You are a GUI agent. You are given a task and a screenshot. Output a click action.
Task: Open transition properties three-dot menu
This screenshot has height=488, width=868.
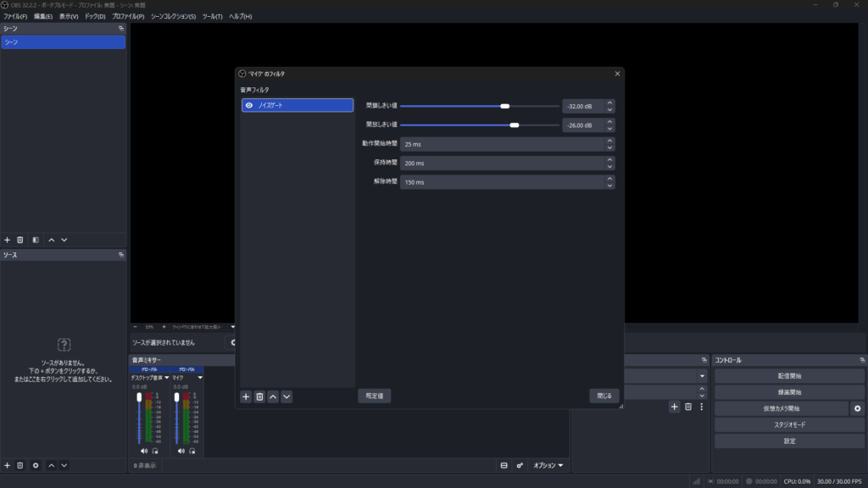tap(701, 407)
